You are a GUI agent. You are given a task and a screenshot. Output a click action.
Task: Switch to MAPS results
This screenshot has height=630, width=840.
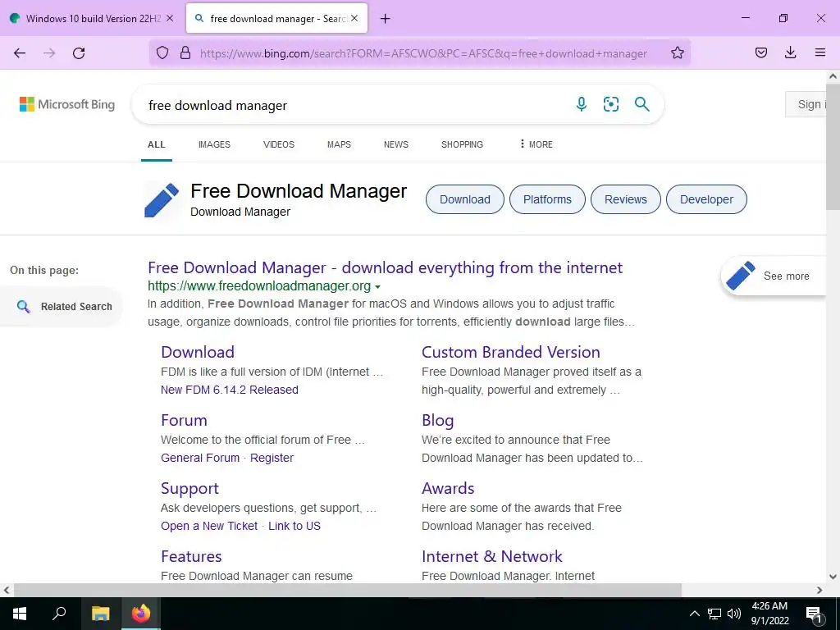point(339,144)
